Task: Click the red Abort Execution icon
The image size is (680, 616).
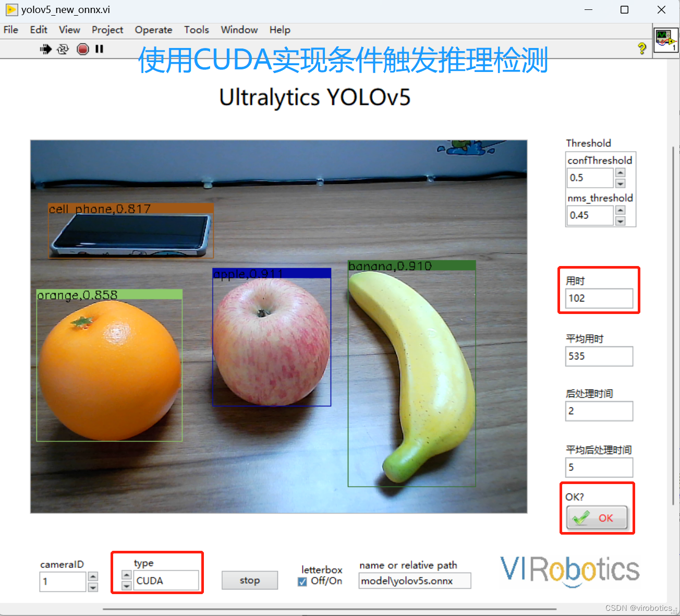Action: pyautogui.click(x=82, y=49)
